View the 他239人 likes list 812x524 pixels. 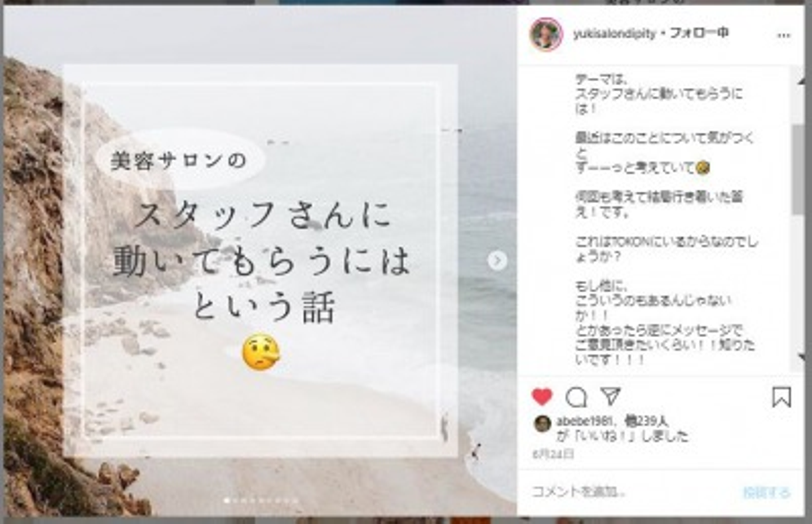click(x=647, y=421)
